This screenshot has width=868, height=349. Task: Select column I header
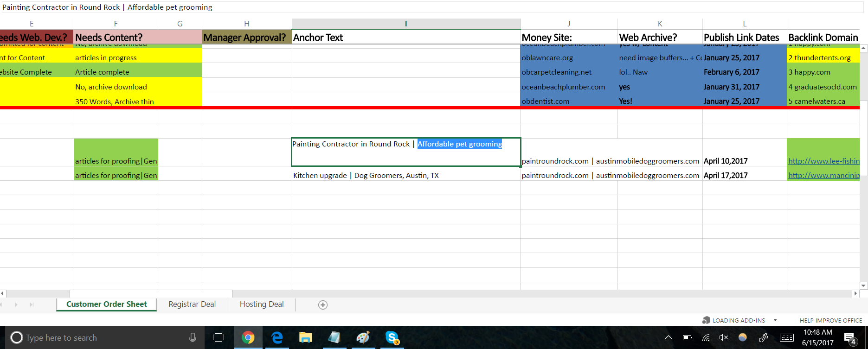click(406, 24)
